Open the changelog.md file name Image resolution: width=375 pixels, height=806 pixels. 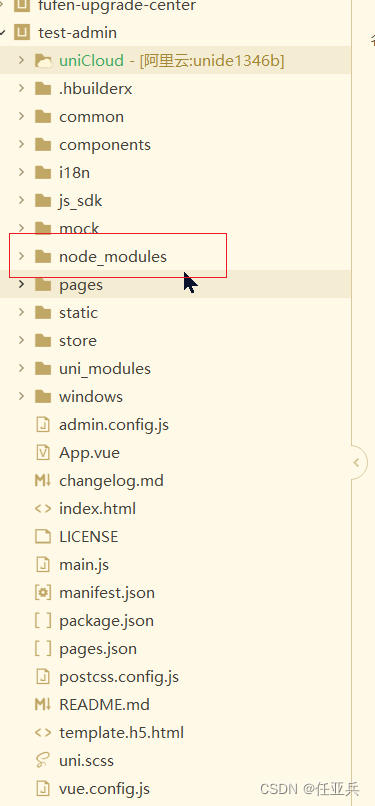pyautogui.click(x=111, y=481)
